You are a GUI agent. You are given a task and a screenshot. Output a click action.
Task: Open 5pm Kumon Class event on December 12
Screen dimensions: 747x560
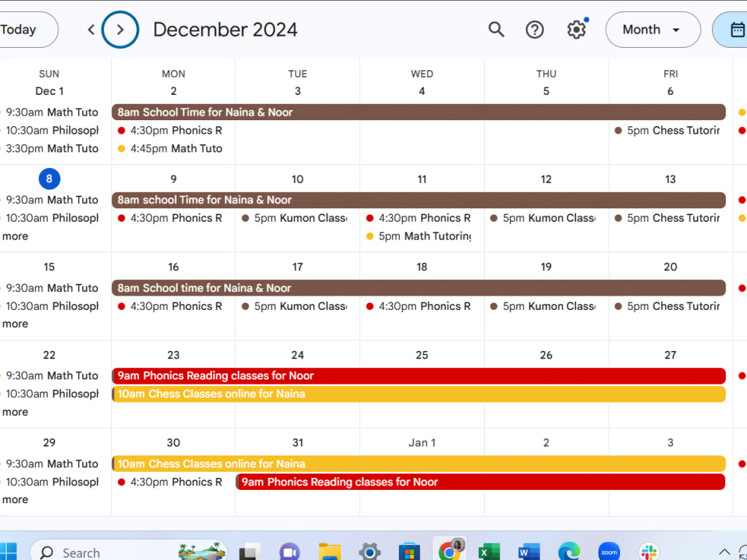[x=543, y=218]
